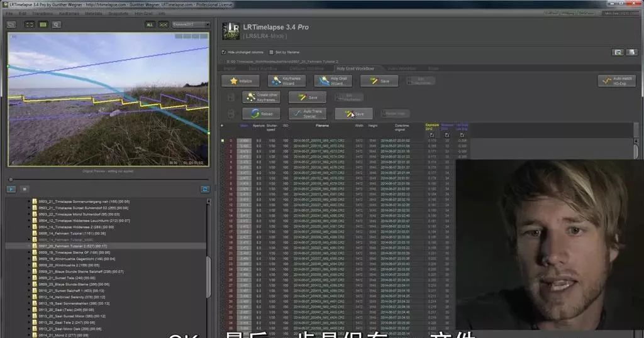Click the Initialize star button
This screenshot has height=338, width=644.
pyautogui.click(x=240, y=81)
